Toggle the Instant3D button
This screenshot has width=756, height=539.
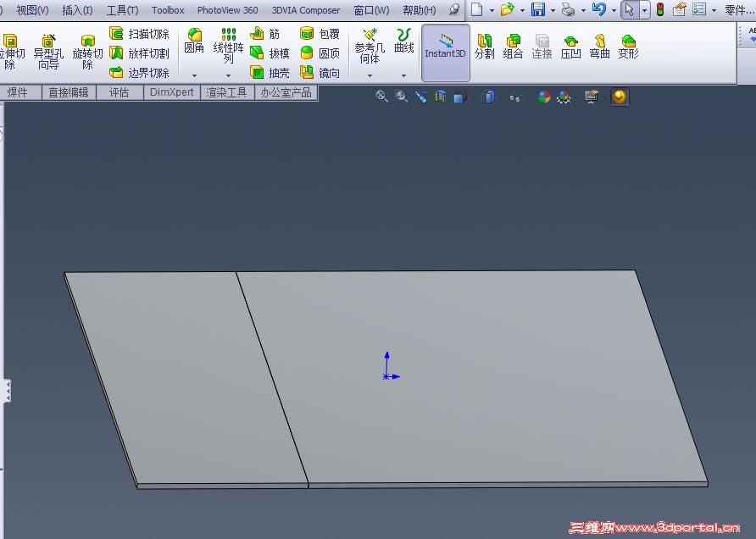(446, 53)
